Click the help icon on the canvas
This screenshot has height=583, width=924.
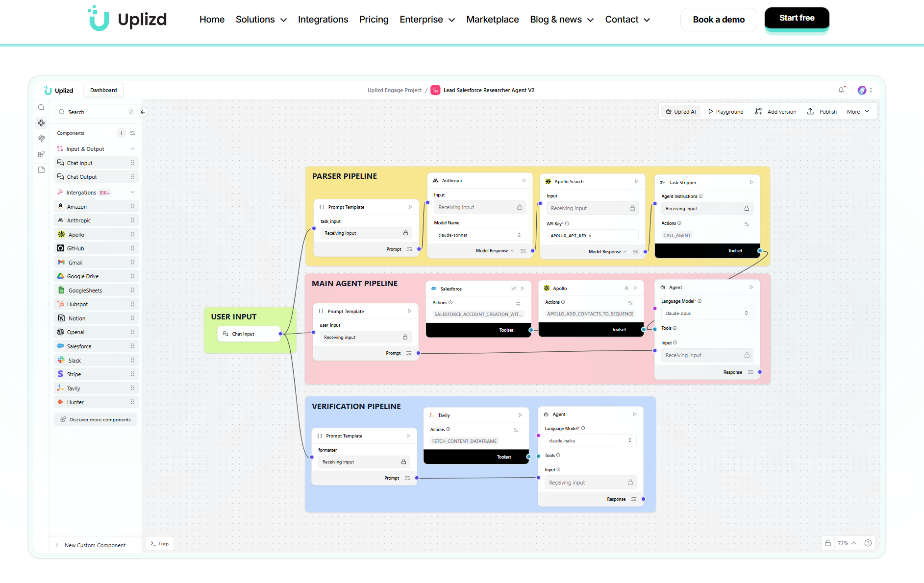pyautogui.click(x=868, y=543)
